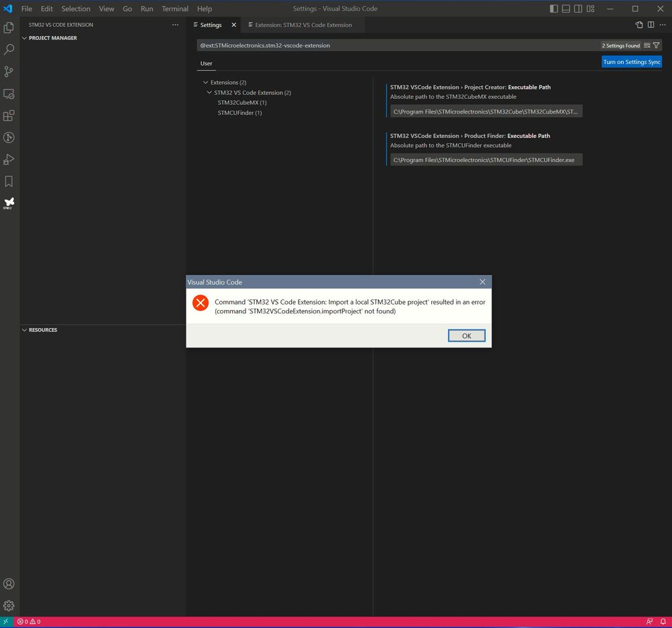
Task: Click OK in the error dialog
Action: (x=467, y=336)
